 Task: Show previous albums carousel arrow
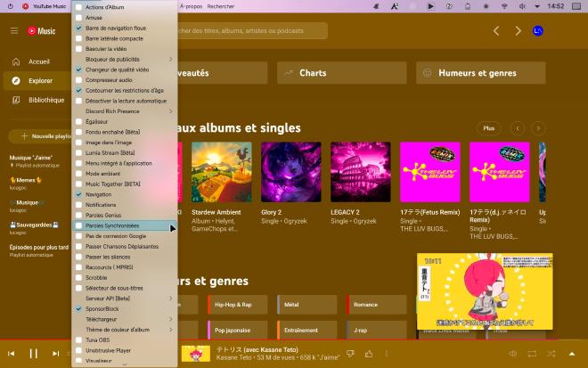point(518,128)
